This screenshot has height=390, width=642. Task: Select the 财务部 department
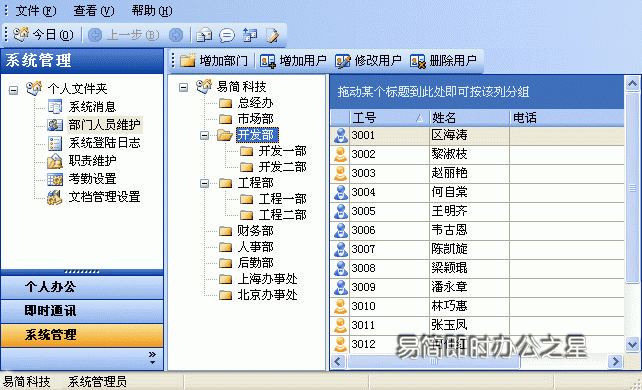click(255, 231)
